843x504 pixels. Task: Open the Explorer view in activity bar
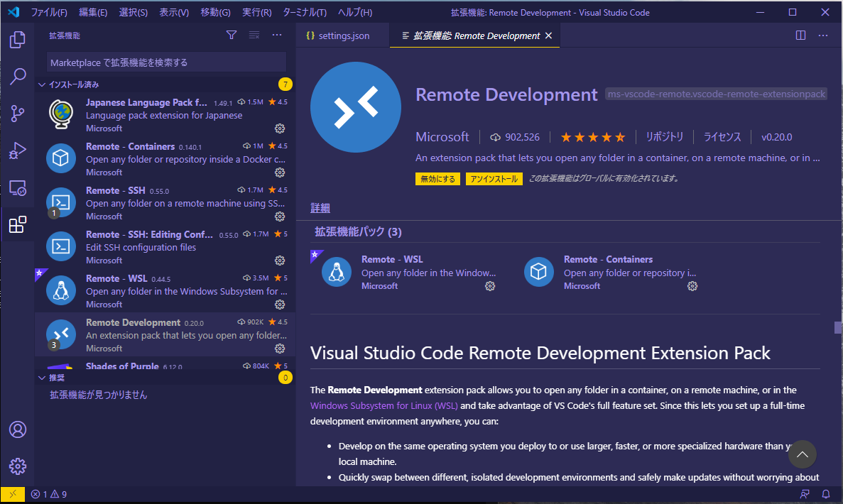pyautogui.click(x=17, y=39)
